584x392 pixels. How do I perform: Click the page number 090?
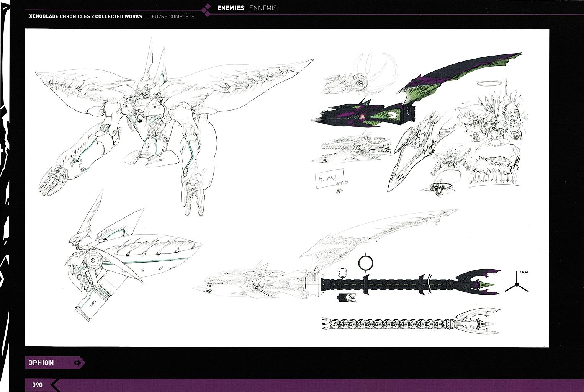click(x=37, y=385)
